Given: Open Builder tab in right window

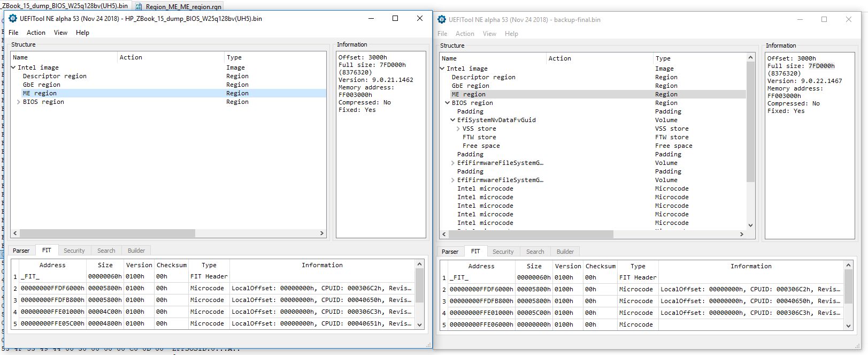Looking at the screenshot, I should point(565,252).
